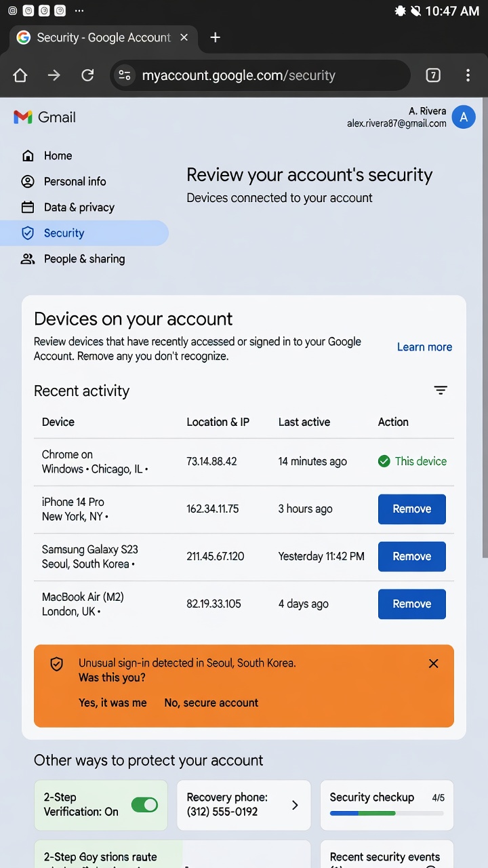Viewport: 488px width, 868px height.
Task: Expand Recovery phone chevron
Action: 295,805
